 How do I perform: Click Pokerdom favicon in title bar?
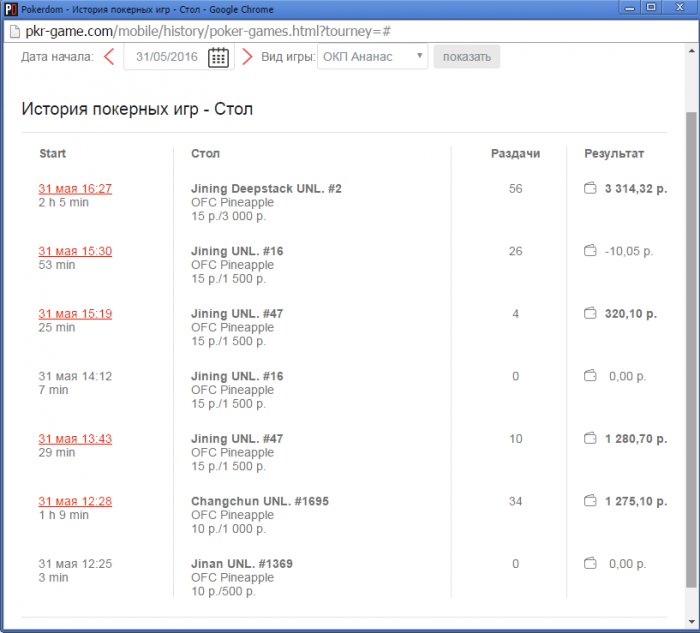(11, 9)
